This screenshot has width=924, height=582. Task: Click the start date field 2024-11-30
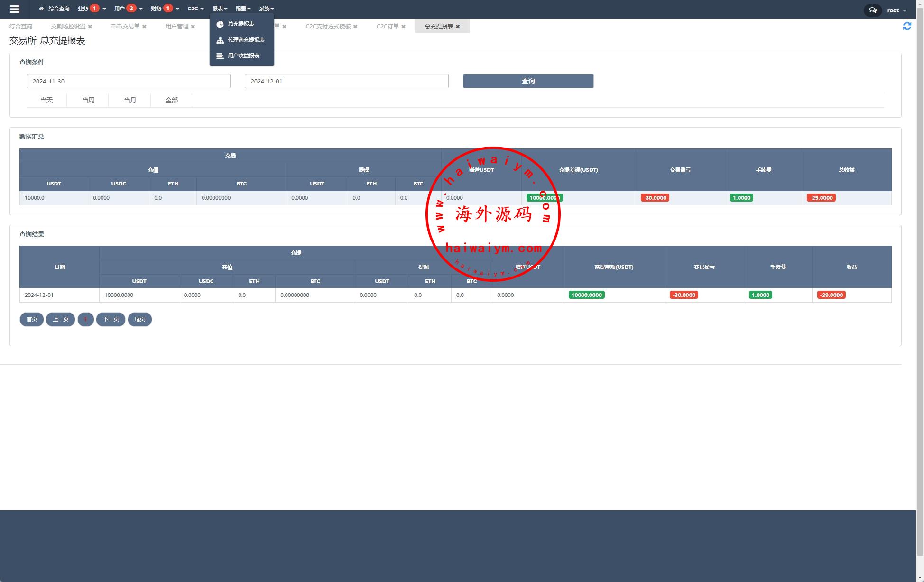pyautogui.click(x=128, y=81)
